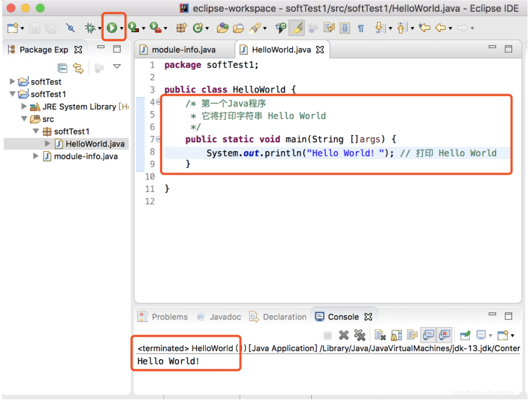
Task: Click the New Java Package icon
Action: [181, 28]
